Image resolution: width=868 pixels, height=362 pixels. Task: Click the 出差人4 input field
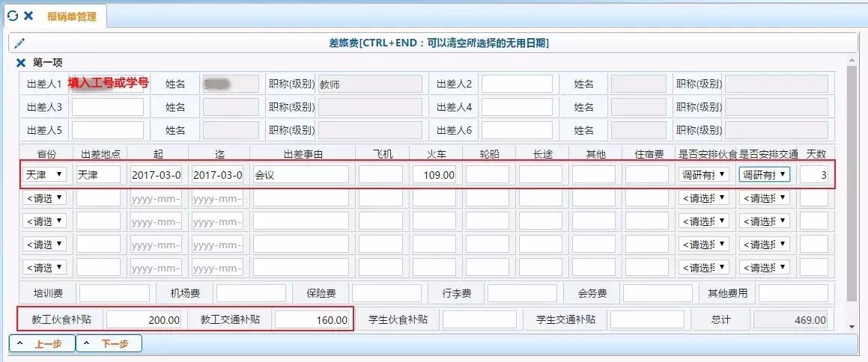517,107
